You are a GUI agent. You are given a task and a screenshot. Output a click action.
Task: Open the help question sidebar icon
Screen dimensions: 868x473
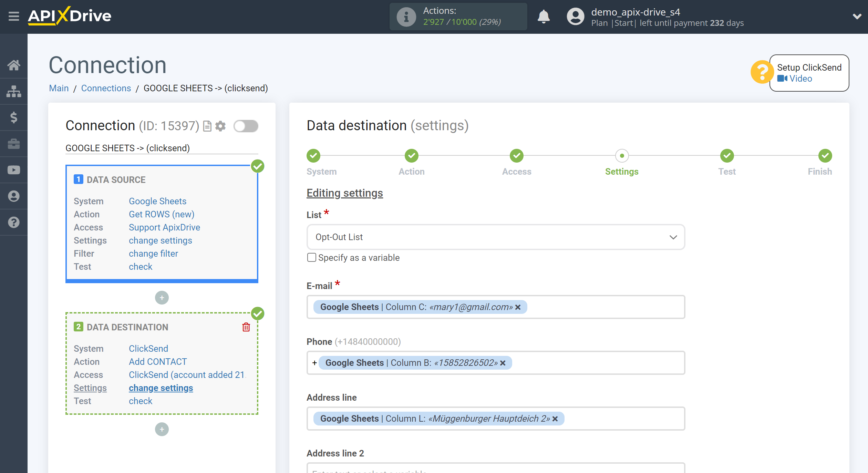tap(14, 222)
